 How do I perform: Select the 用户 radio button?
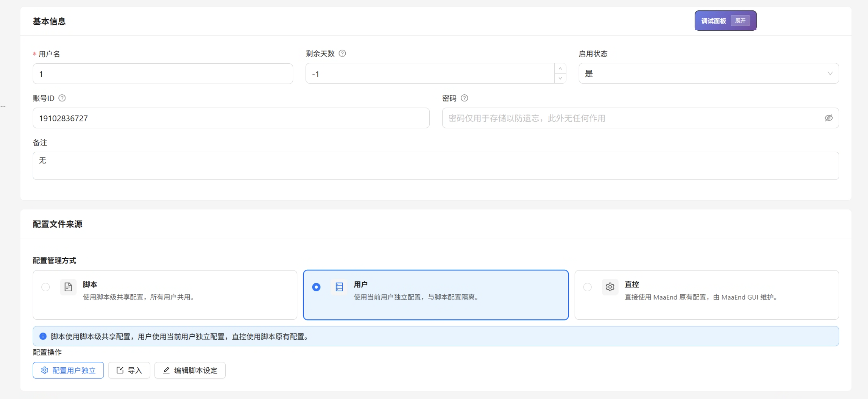[x=316, y=287]
